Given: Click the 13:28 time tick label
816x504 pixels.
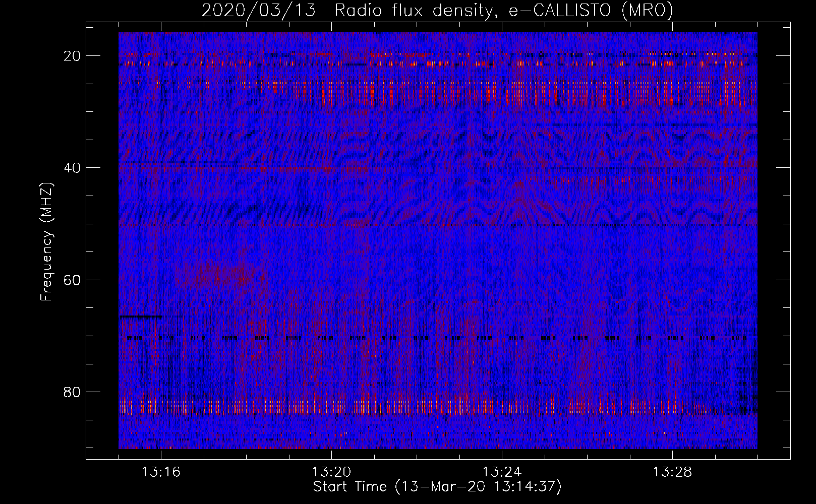Looking at the screenshot, I should (x=672, y=472).
